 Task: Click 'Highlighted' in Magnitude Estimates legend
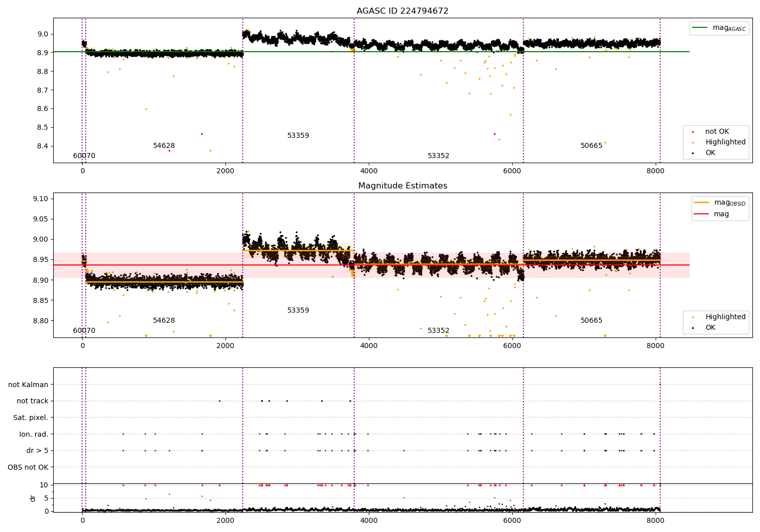tap(725, 317)
